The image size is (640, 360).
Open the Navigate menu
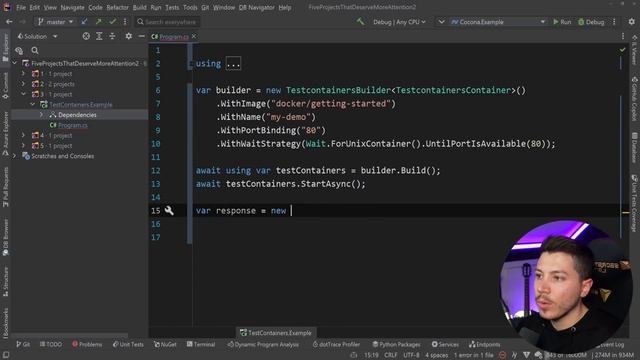72,7
